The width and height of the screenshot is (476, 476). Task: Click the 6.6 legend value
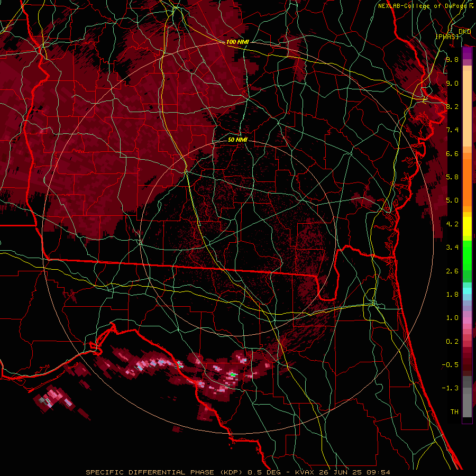[x=452, y=153]
